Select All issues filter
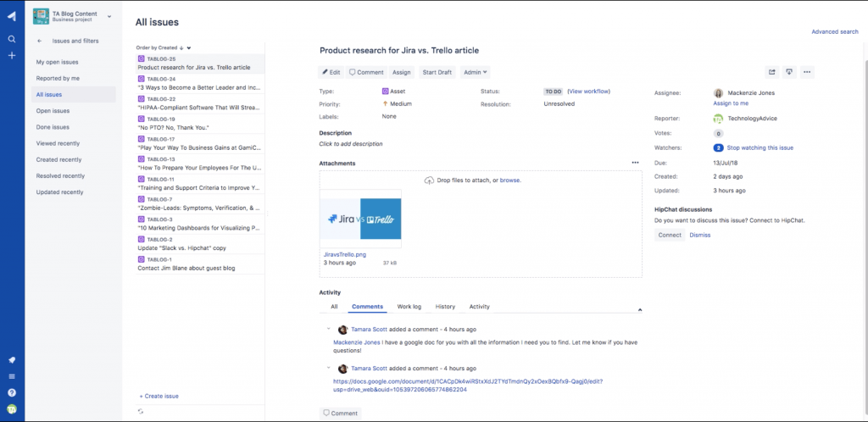 pyautogui.click(x=74, y=95)
